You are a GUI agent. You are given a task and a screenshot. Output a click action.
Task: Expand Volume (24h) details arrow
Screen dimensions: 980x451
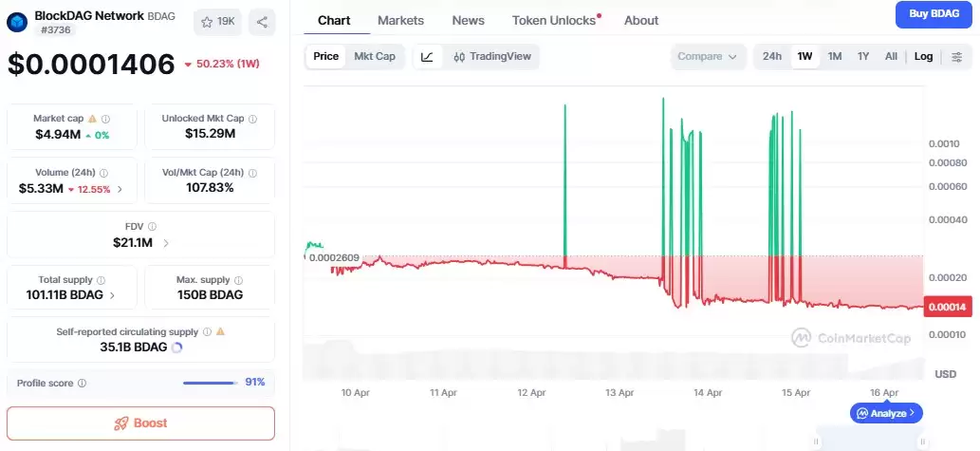pyautogui.click(x=120, y=189)
